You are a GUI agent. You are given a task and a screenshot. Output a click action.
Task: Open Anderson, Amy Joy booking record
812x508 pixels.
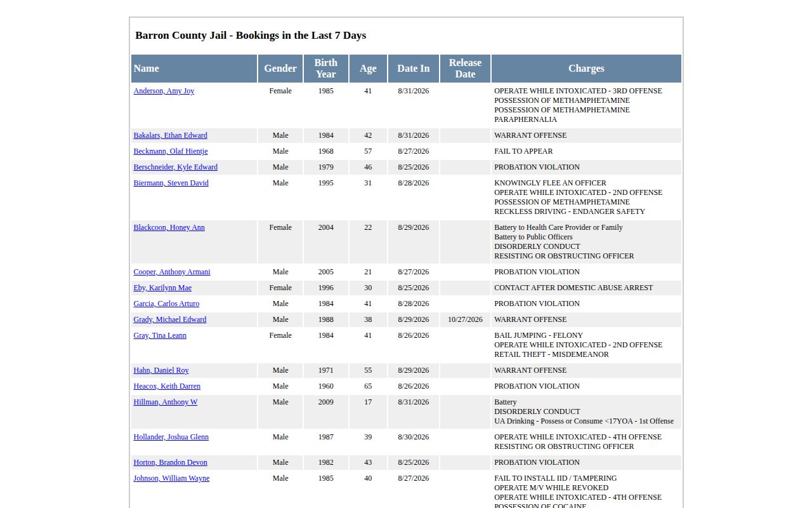[164, 91]
